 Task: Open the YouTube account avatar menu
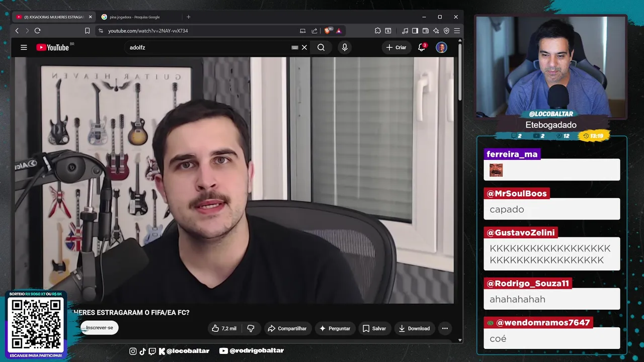coord(441,47)
